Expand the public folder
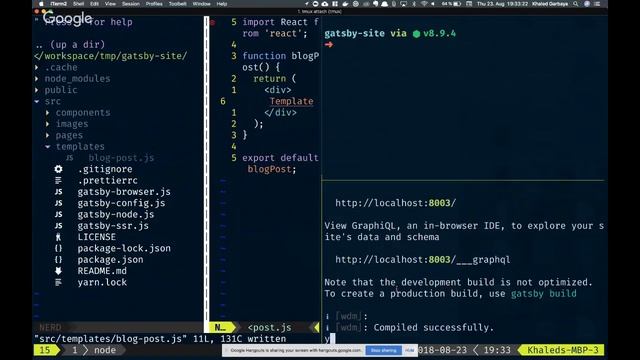This screenshot has width=640, height=360. pyautogui.click(x=37, y=90)
